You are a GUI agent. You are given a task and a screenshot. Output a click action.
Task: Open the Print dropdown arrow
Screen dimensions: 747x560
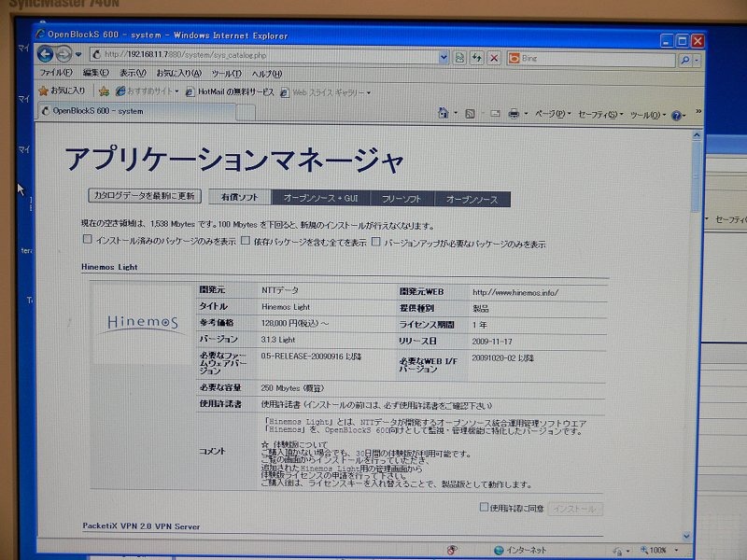[x=526, y=114]
